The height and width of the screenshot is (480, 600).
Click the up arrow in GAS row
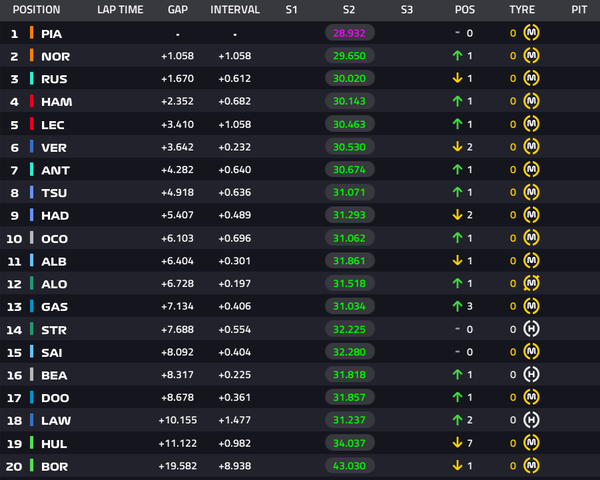[457, 306]
